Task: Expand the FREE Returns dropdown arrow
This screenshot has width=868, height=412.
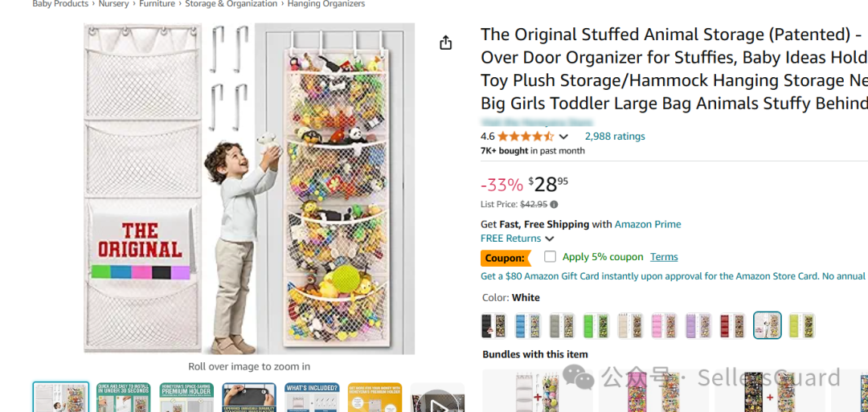Action: click(550, 239)
